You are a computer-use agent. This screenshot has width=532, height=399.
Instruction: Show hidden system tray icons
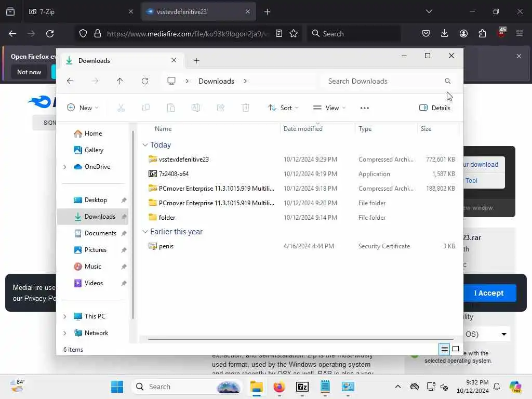point(397,387)
